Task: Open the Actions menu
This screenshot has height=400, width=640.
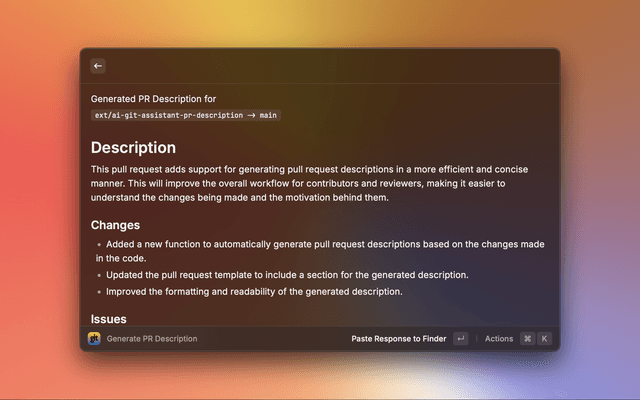Action: tap(498, 339)
